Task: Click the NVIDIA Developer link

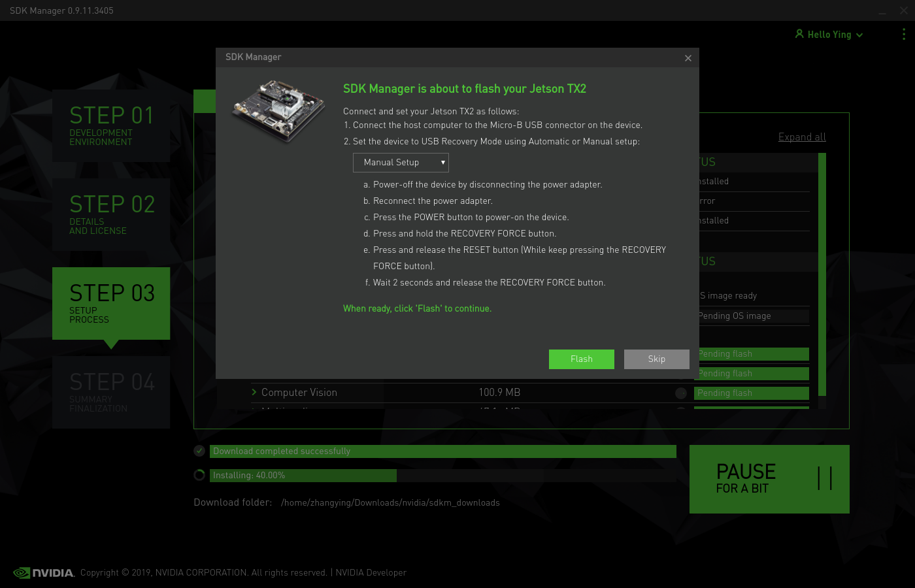Action: [x=371, y=573]
